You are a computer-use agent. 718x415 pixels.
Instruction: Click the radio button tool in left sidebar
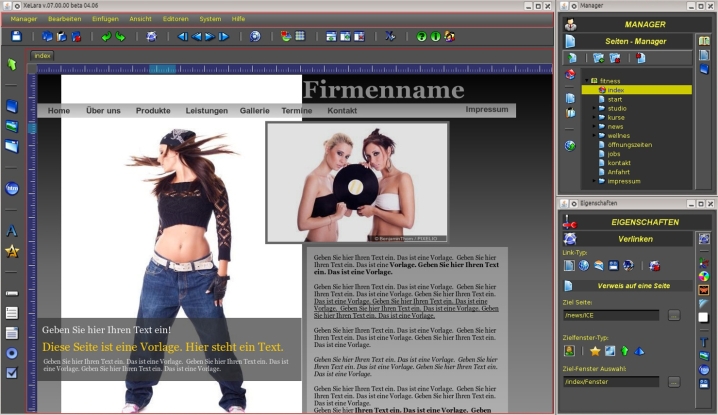click(x=12, y=353)
